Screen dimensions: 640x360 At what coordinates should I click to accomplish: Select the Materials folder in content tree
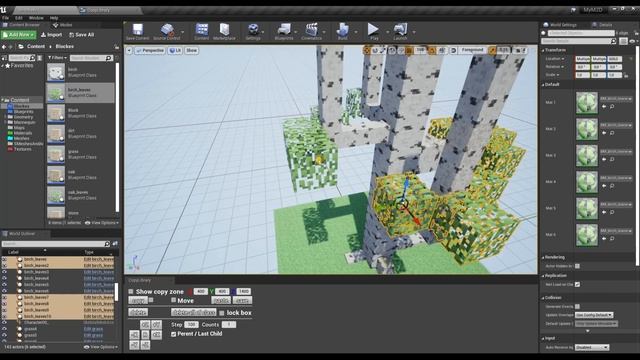point(22,133)
